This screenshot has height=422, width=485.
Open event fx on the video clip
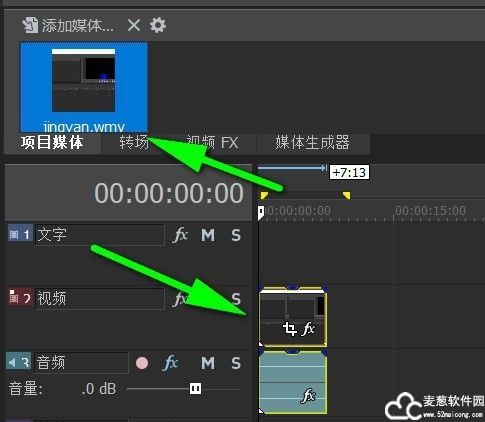pyautogui.click(x=308, y=329)
